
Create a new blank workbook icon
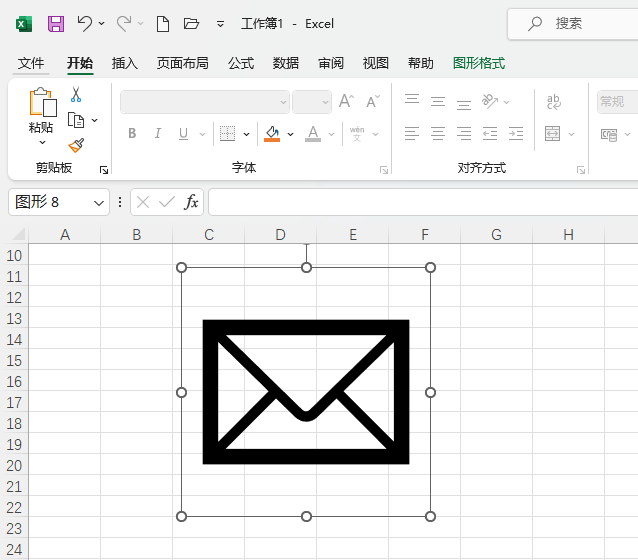pos(163,24)
